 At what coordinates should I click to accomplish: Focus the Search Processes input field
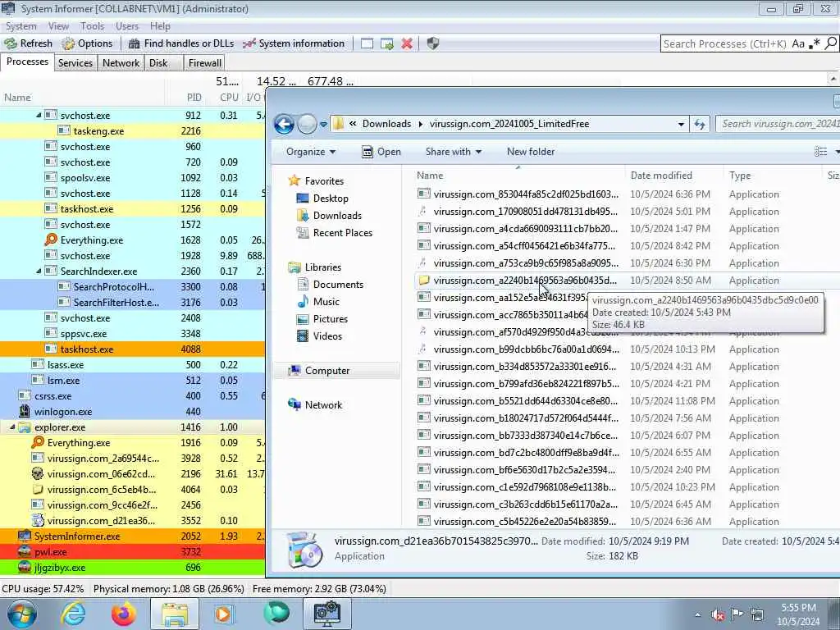pyautogui.click(x=725, y=44)
